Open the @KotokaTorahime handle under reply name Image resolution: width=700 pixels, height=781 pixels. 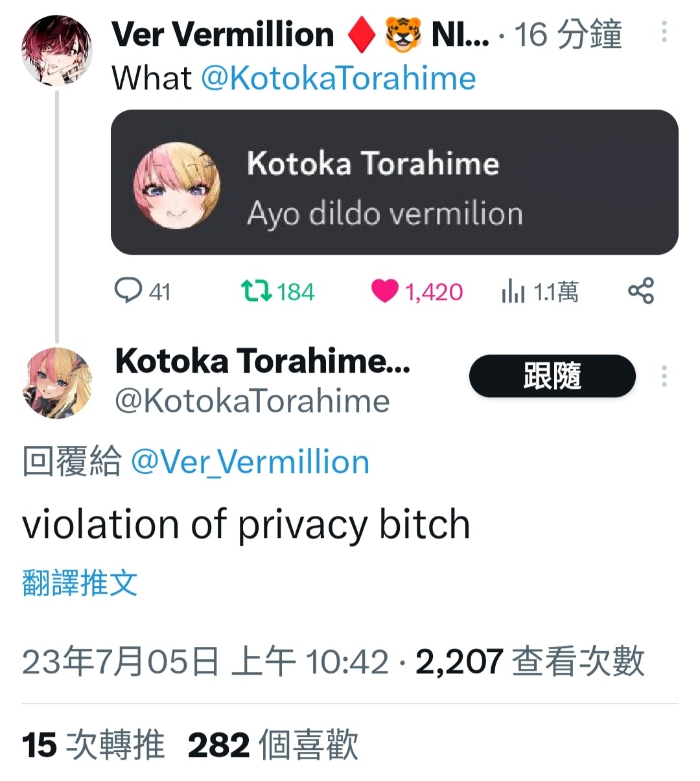tap(252, 401)
